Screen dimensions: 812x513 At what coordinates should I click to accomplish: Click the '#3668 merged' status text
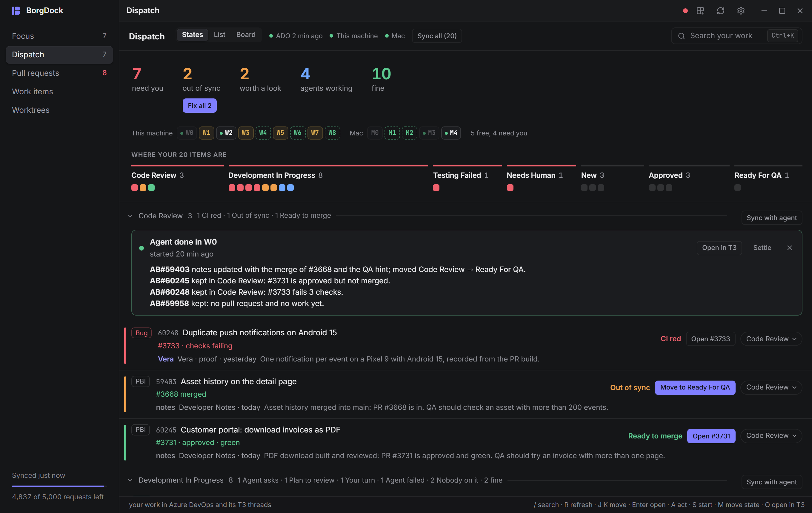181,394
